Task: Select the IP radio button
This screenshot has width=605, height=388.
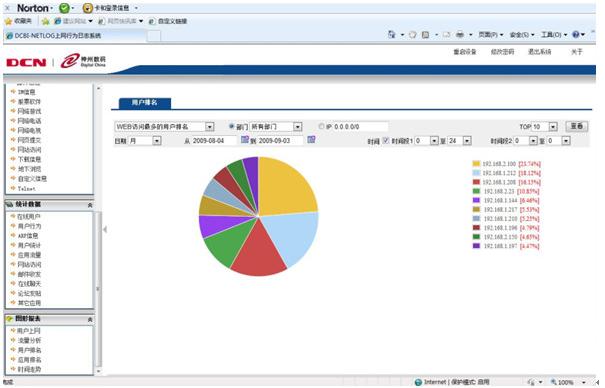Action: (321, 126)
